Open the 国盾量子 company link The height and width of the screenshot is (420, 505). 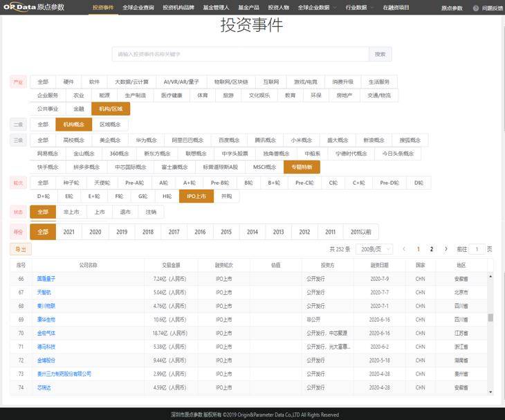(46, 279)
